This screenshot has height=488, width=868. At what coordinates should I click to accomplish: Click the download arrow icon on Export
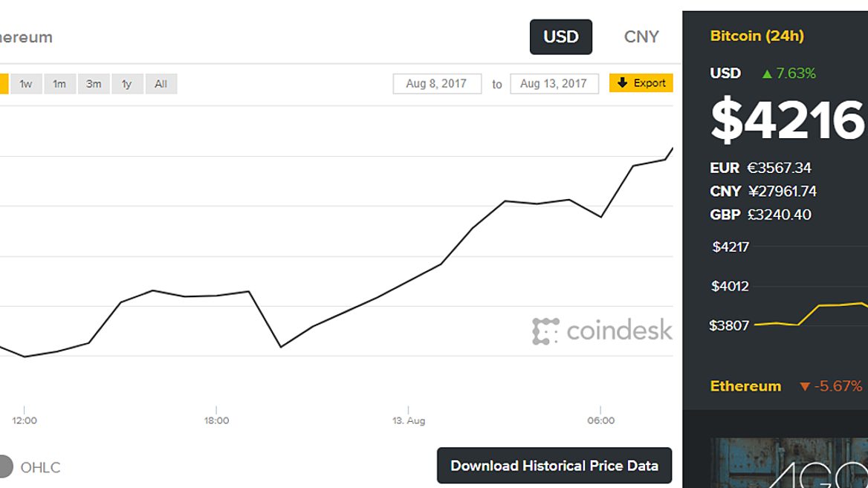pos(622,83)
